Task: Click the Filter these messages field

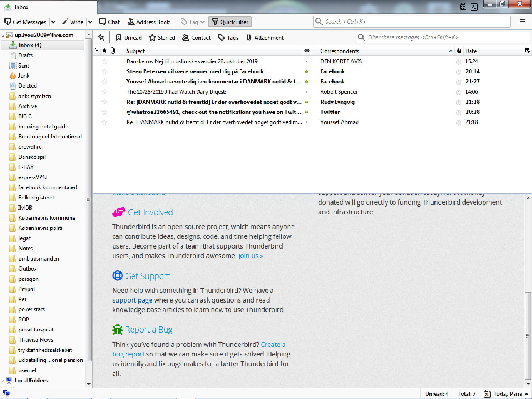Action: coord(443,37)
